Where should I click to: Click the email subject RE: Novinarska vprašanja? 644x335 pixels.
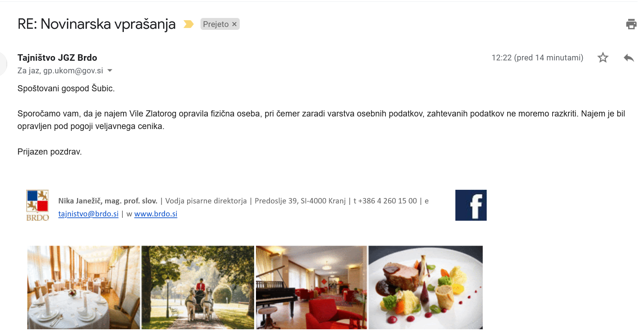pos(96,24)
